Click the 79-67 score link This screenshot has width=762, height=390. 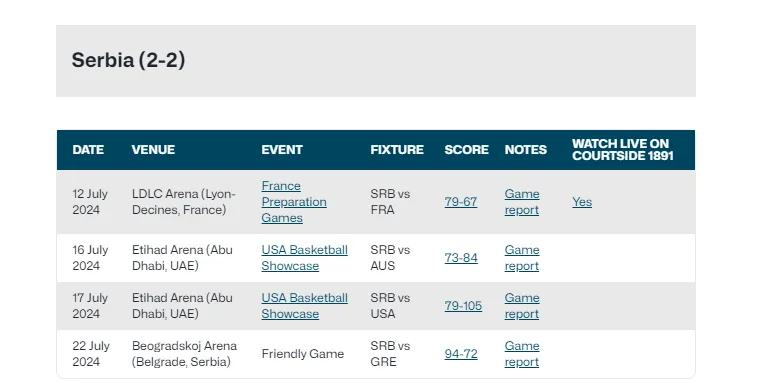coord(461,202)
